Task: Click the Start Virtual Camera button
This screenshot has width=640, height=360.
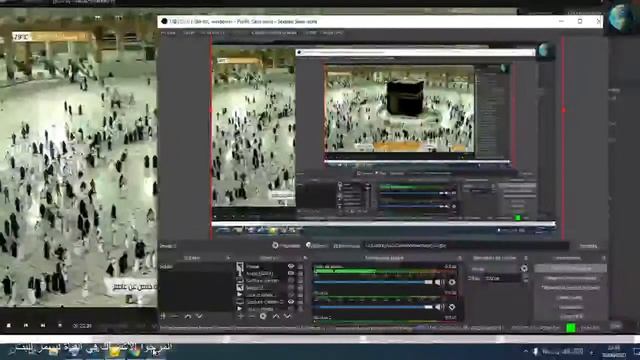Action: [x=570, y=288]
